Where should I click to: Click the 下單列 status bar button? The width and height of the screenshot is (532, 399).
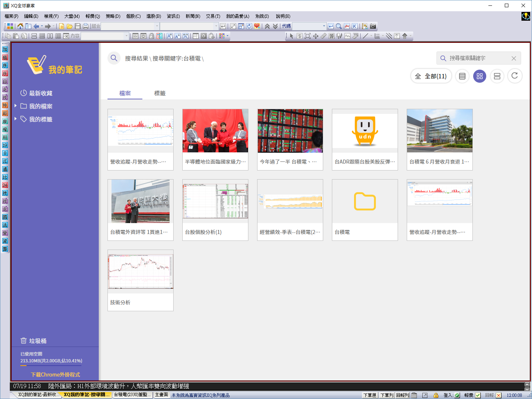point(387,395)
